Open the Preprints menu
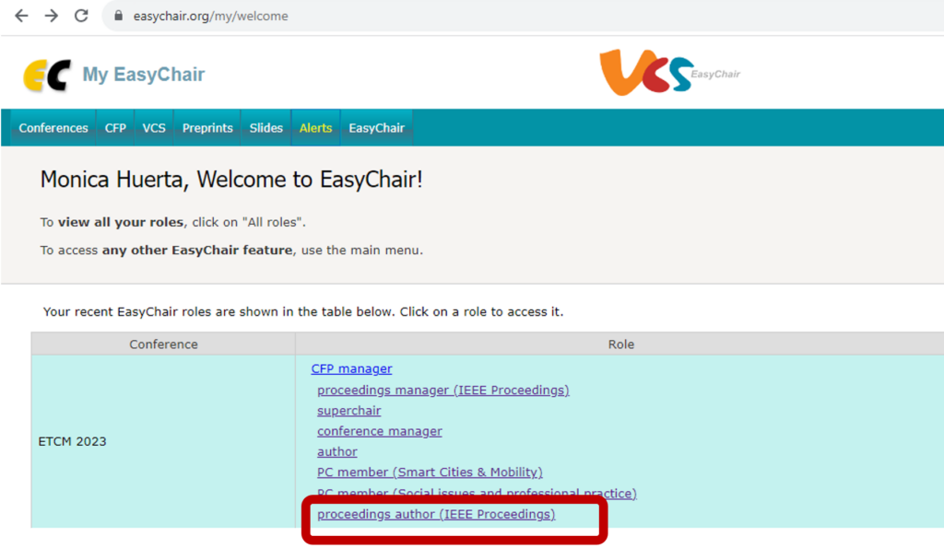 pyautogui.click(x=207, y=128)
